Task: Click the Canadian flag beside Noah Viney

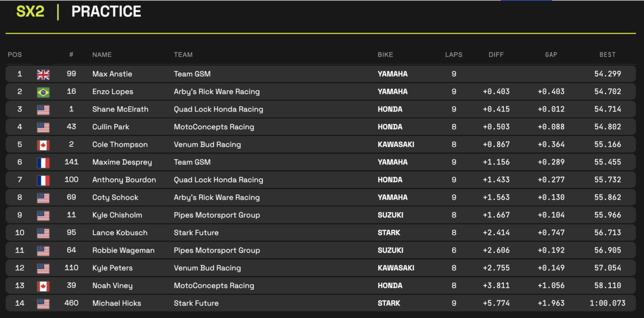Action: pos(43,286)
